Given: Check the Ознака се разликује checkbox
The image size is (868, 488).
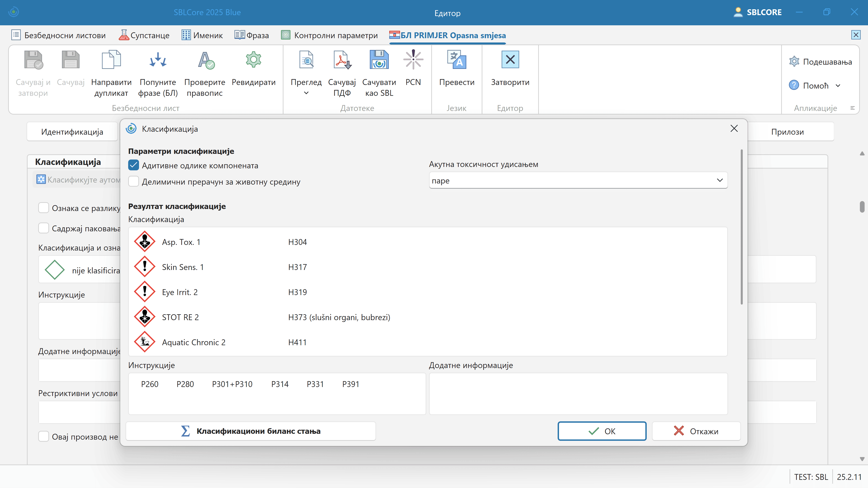Looking at the screenshot, I should coord(43,208).
